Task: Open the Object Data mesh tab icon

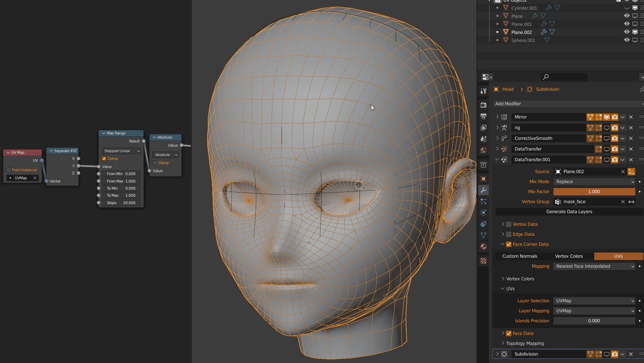Action: click(484, 235)
